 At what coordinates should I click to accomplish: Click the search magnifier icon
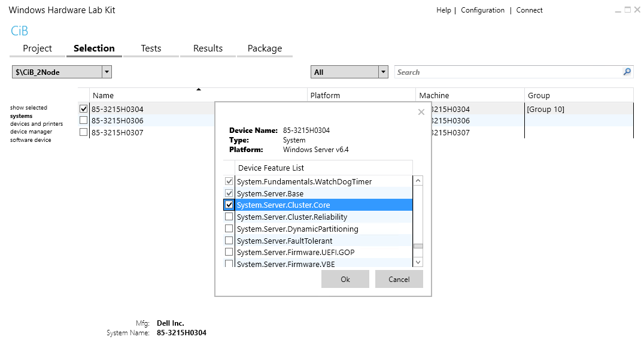627,72
